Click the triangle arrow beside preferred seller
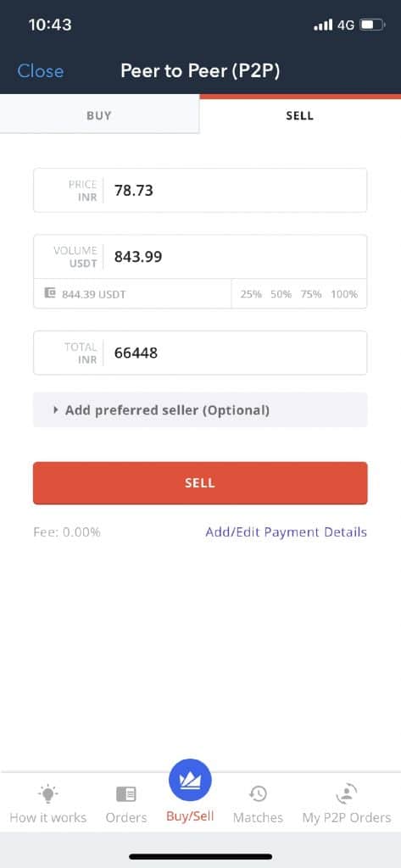Viewport: 401px width, 868px height. click(55, 410)
